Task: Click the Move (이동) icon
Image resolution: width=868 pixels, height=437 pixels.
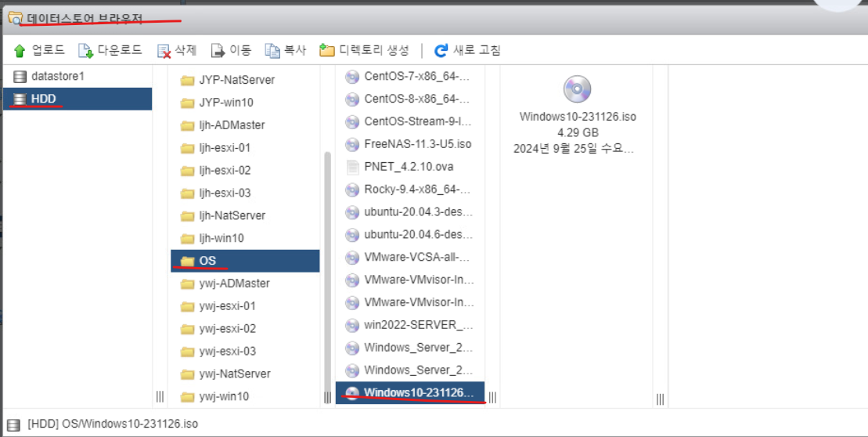Action: [x=218, y=51]
